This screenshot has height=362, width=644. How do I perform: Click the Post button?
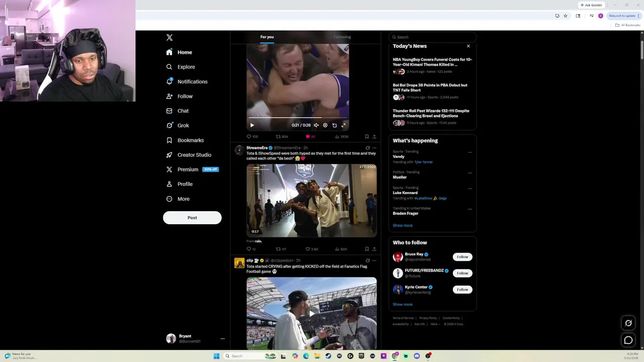[192, 218]
